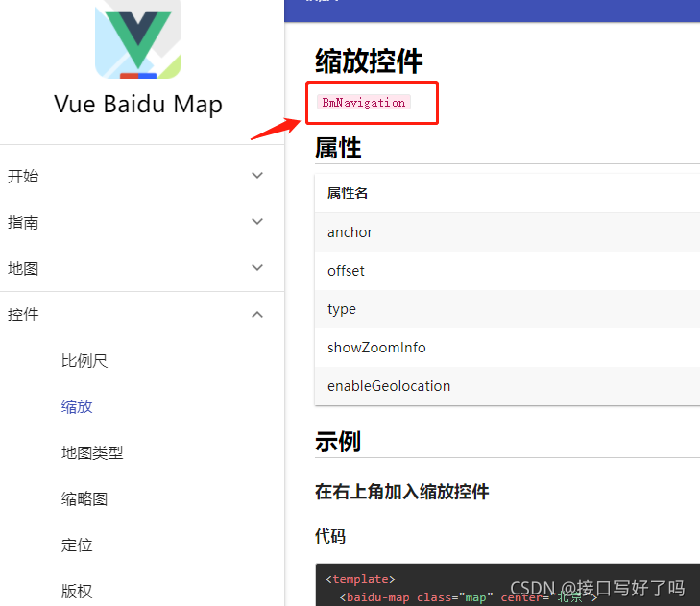Click the 代码 label
This screenshot has width=700, height=606.
pyautogui.click(x=330, y=536)
